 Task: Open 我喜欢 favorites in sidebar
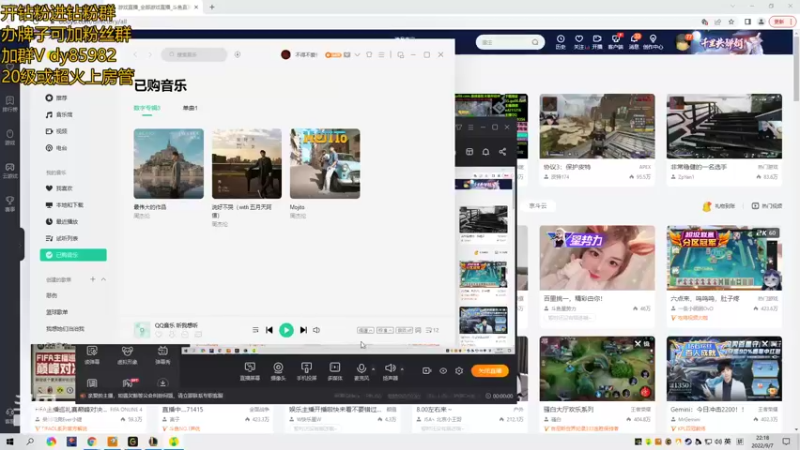59,188
